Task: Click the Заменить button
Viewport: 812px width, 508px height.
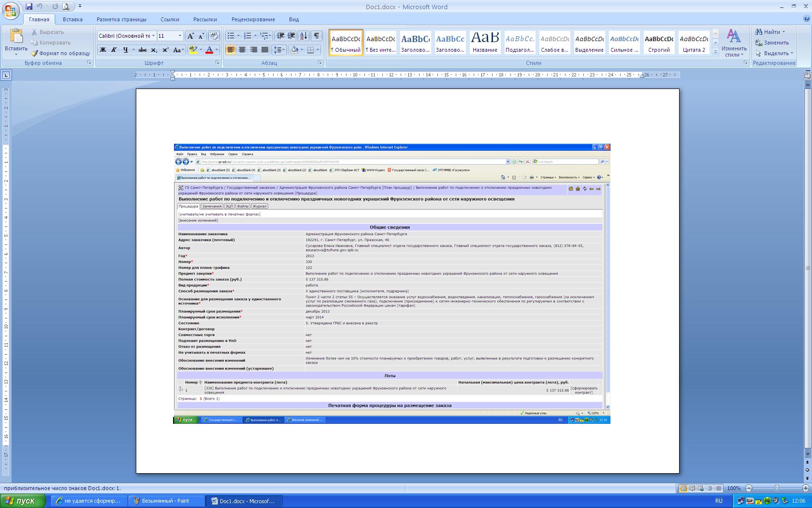Action: [x=772, y=43]
